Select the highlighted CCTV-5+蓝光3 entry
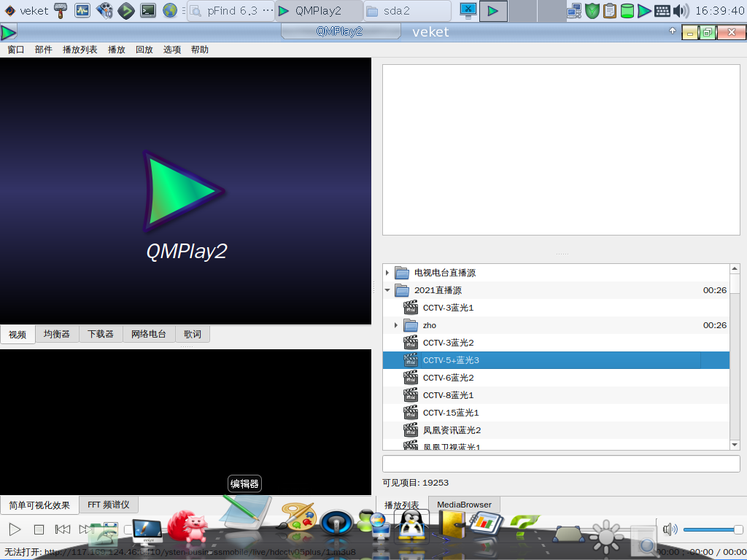Image resolution: width=747 pixels, height=560 pixels. click(x=556, y=360)
